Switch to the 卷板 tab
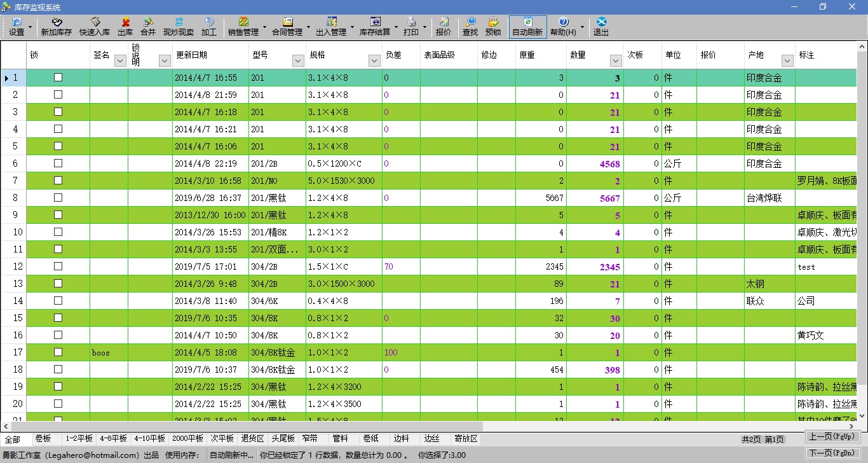 pyautogui.click(x=43, y=439)
